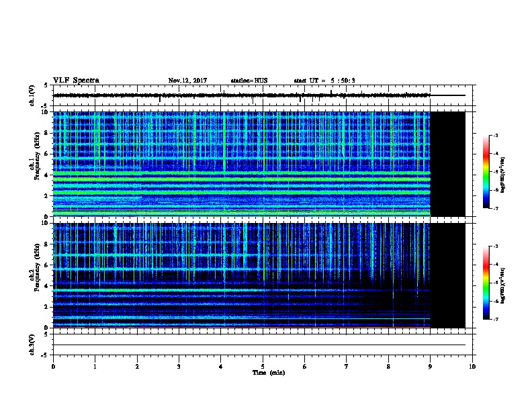Image resolution: width=532 pixels, height=411 pixels.
Task: Click time axis tick label "7"
Action: [347, 367]
